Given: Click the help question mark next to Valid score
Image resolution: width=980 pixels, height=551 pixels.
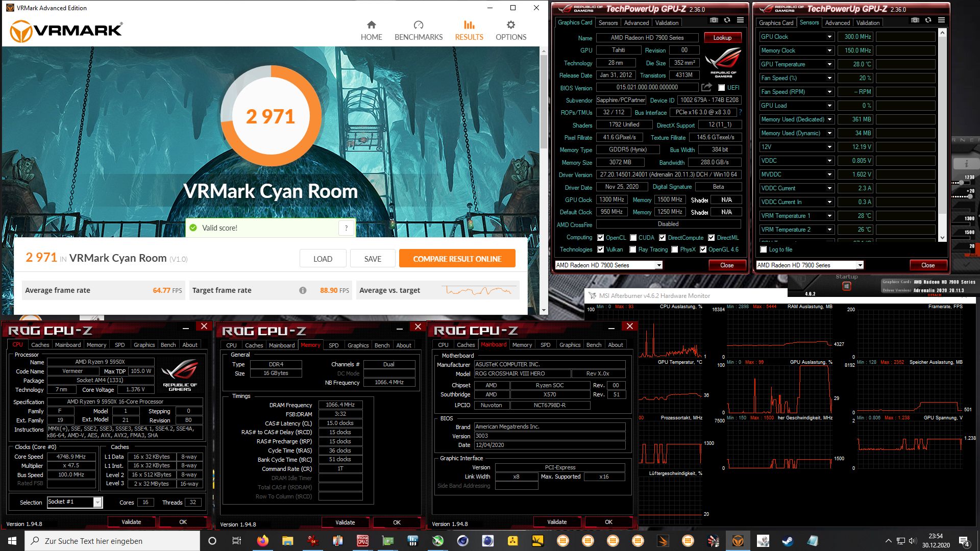Looking at the screenshot, I should [x=346, y=228].
